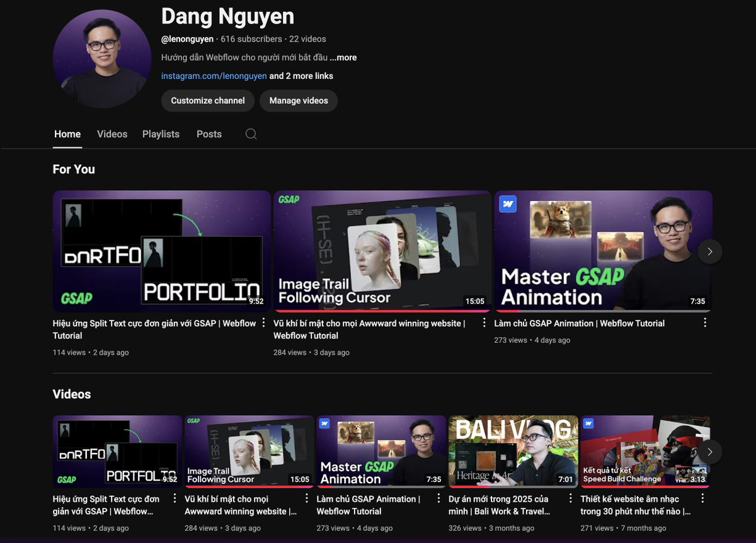Click the Customize channel button
Screen dimensions: 756x543
[207, 100]
